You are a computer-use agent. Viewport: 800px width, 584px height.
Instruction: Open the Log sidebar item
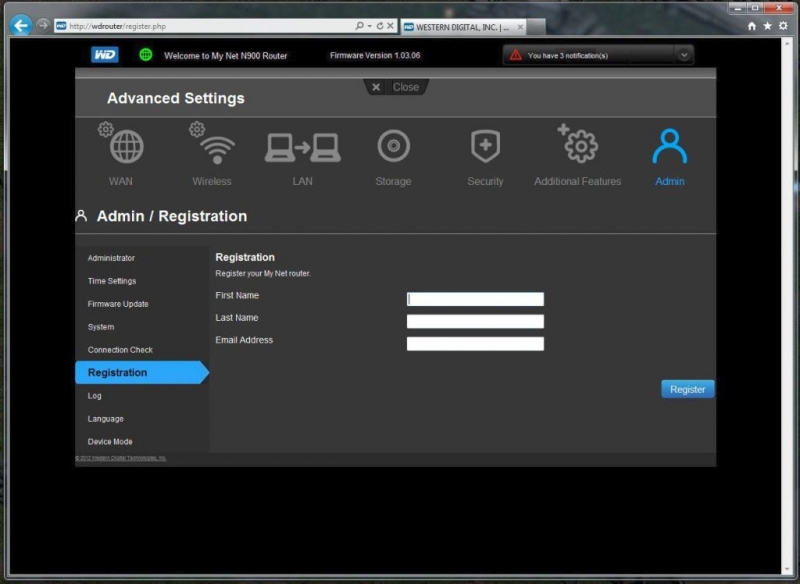[94, 396]
